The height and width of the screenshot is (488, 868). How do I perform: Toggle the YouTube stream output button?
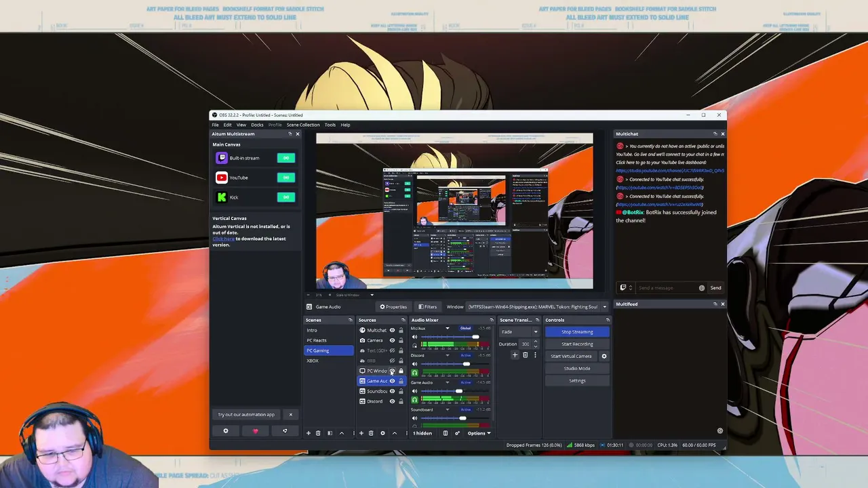[286, 178]
